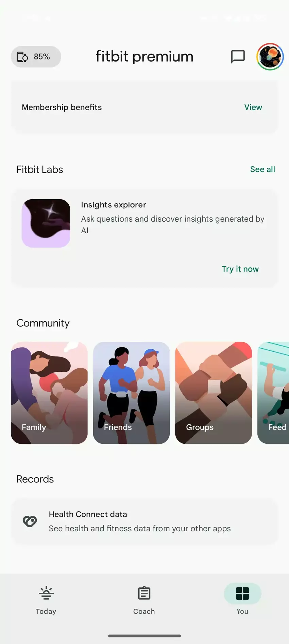Open the messages chat icon
Screen dimensions: 289x644
238,57
